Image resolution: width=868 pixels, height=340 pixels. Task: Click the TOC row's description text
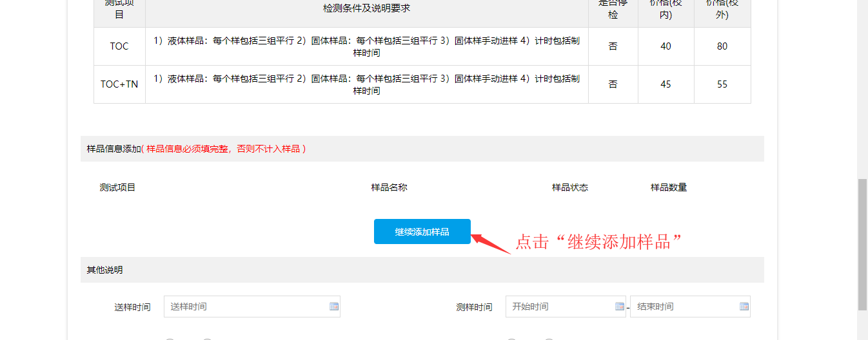[x=366, y=46]
